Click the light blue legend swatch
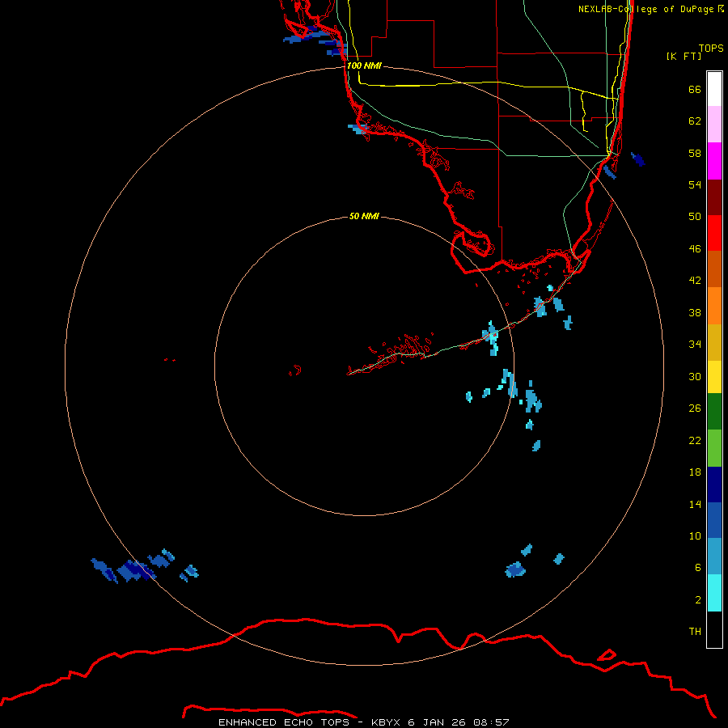728x728 pixels. coord(714,557)
